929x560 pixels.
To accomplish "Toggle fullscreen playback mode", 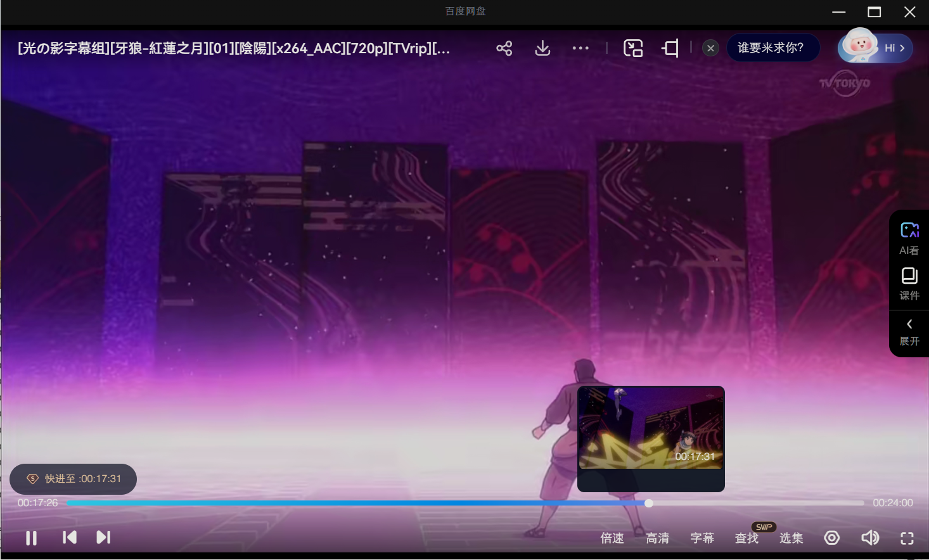I will point(908,538).
